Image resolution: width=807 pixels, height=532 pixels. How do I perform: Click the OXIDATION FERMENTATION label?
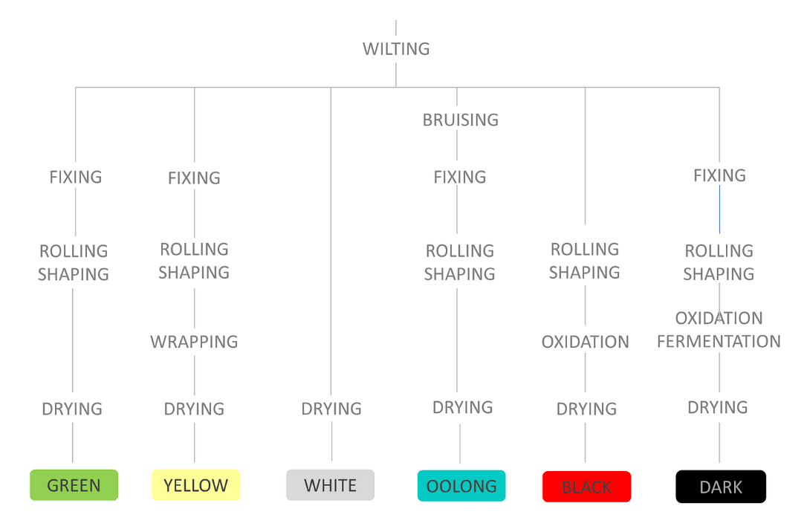click(x=719, y=330)
